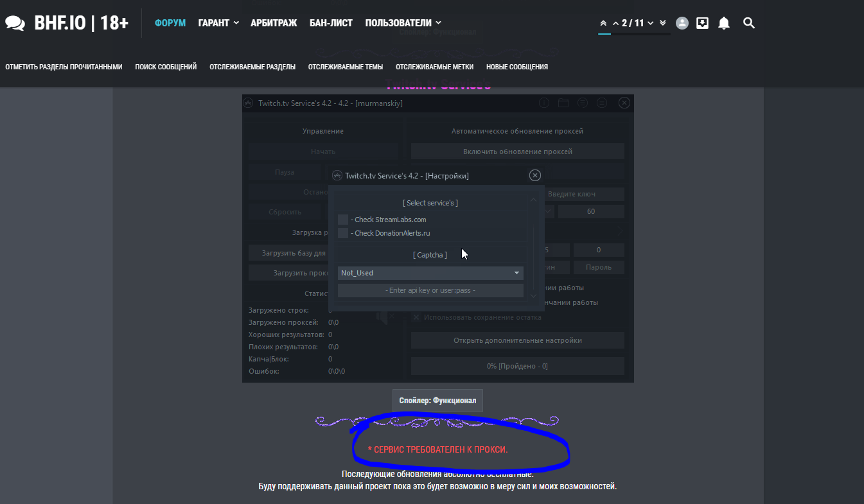Viewport: 864px width, 504px height.
Task: Expand the ГАРАНТ menu
Action: click(218, 23)
